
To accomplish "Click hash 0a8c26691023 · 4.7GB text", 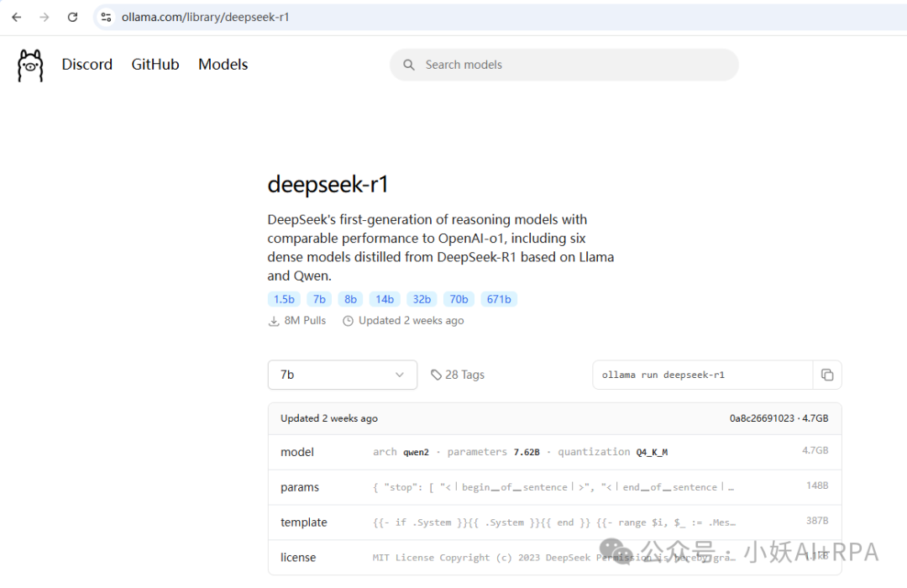I will click(779, 418).
